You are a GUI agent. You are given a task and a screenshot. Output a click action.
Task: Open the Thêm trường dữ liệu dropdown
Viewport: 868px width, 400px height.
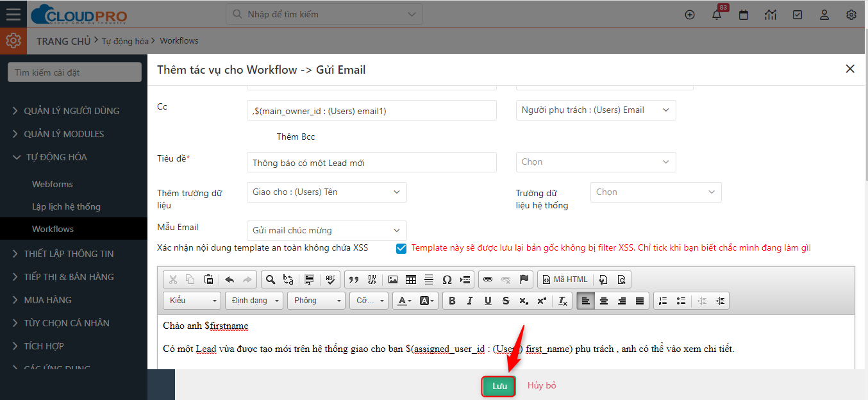click(x=326, y=192)
